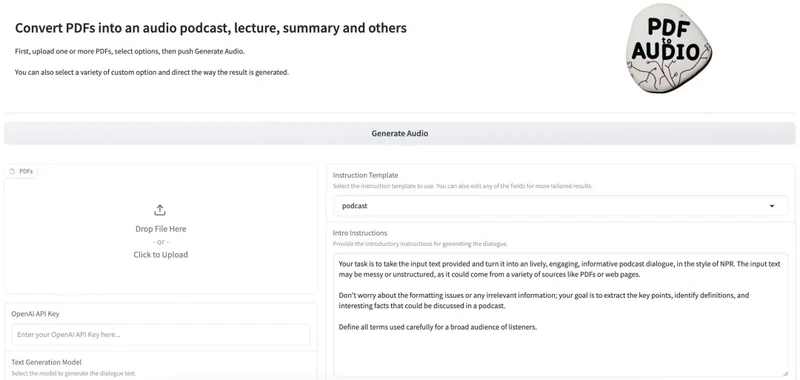Image resolution: width=800 pixels, height=380 pixels.
Task: Click "Click to Upload" text in dropzone
Action: [x=161, y=255]
